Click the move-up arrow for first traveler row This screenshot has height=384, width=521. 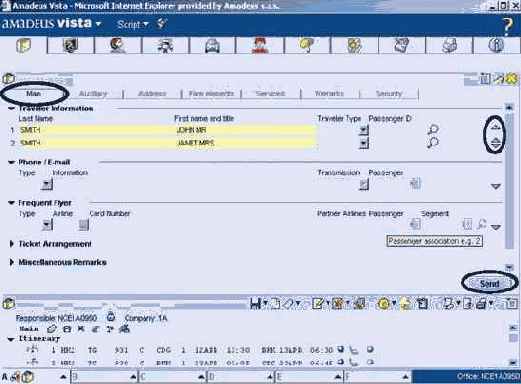tap(496, 126)
